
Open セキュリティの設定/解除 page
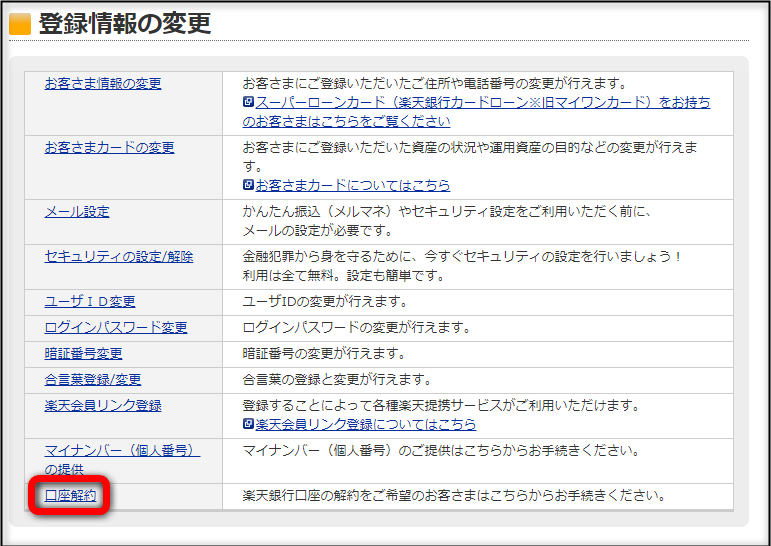119,257
